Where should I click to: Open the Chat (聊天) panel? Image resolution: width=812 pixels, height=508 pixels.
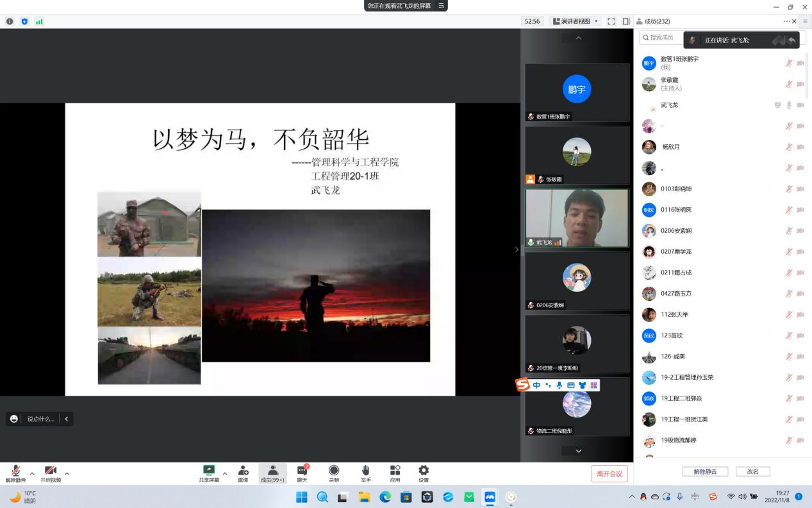pyautogui.click(x=302, y=473)
